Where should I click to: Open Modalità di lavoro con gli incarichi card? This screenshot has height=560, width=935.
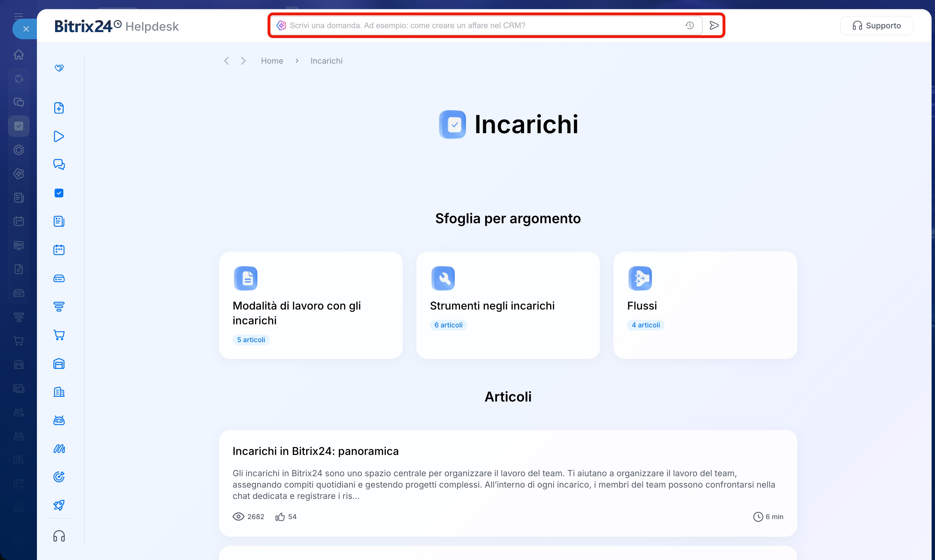point(310,305)
